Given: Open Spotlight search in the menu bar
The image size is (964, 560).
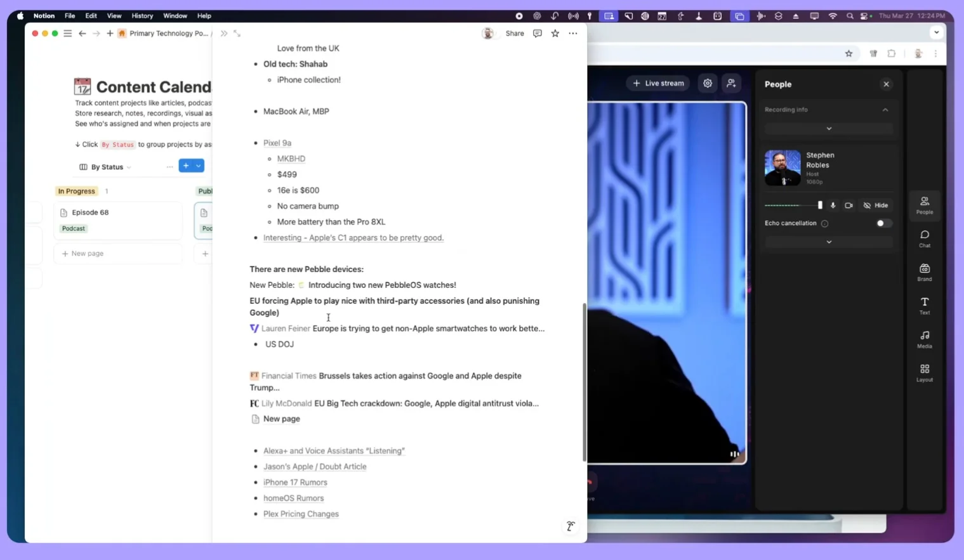Looking at the screenshot, I should (x=850, y=16).
